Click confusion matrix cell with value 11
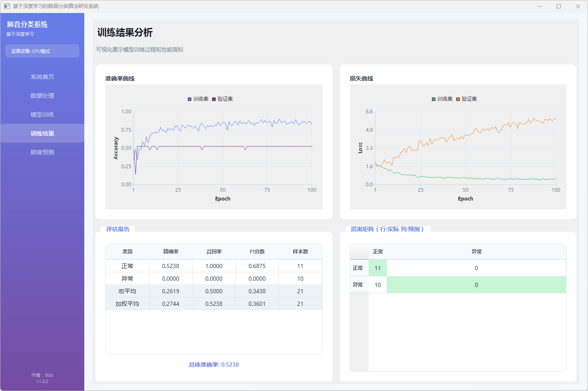Image resolution: width=588 pixels, height=391 pixels. (x=377, y=268)
